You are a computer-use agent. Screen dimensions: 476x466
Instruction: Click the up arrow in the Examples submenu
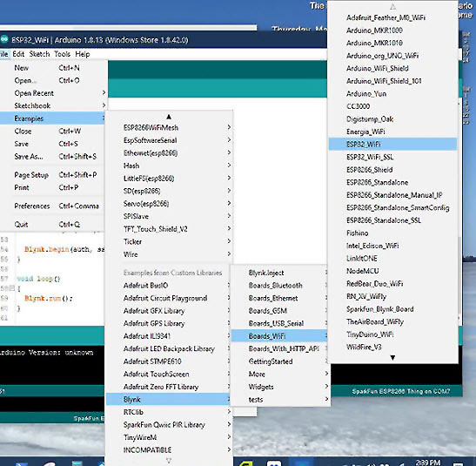169,117
